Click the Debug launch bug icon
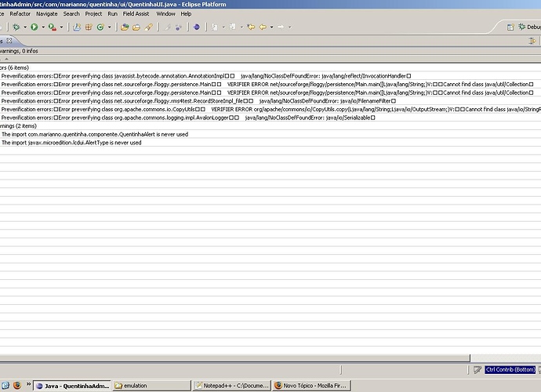Screen dimensions: 541x392 coord(16,27)
